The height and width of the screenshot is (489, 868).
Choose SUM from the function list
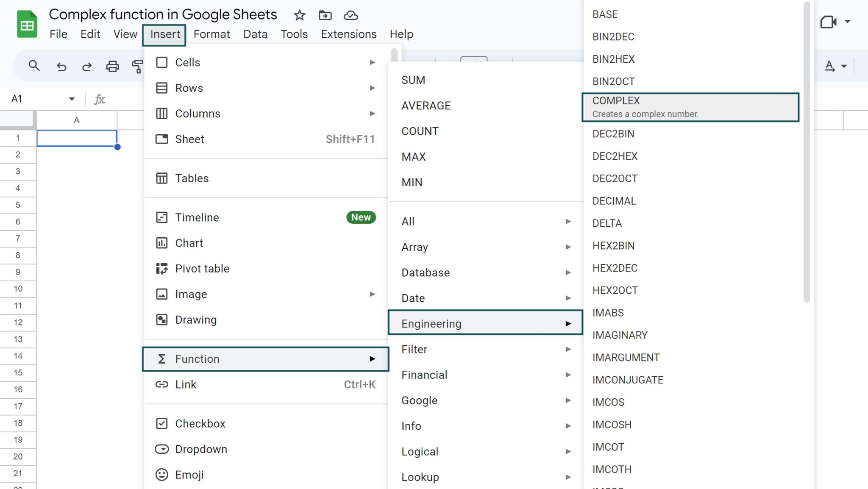coord(486,80)
